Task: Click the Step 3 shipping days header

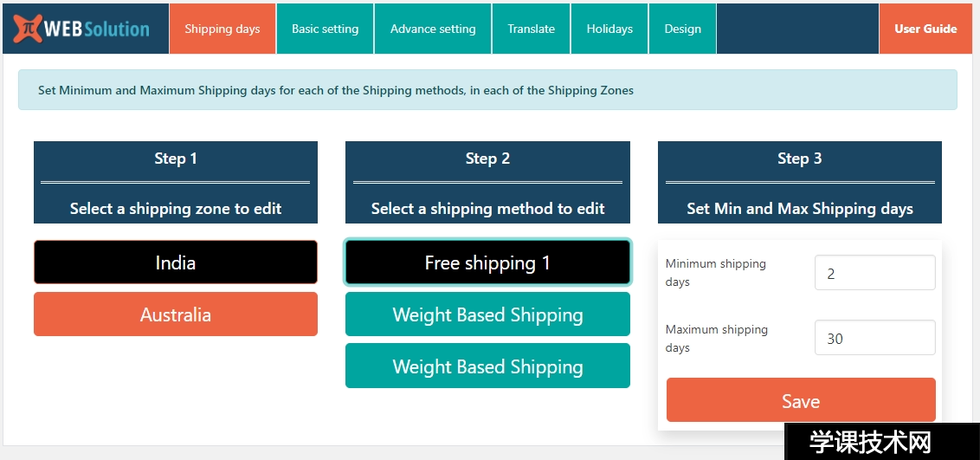Action: click(x=799, y=183)
